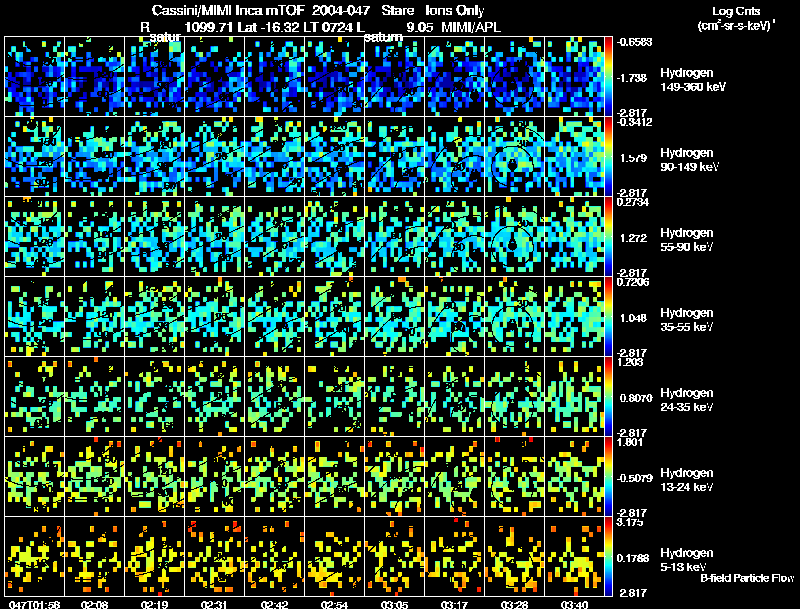Select the 5-13 keV image panel at 03:40
This screenshot has width=800, height=609.
click(x=574, y=556)
